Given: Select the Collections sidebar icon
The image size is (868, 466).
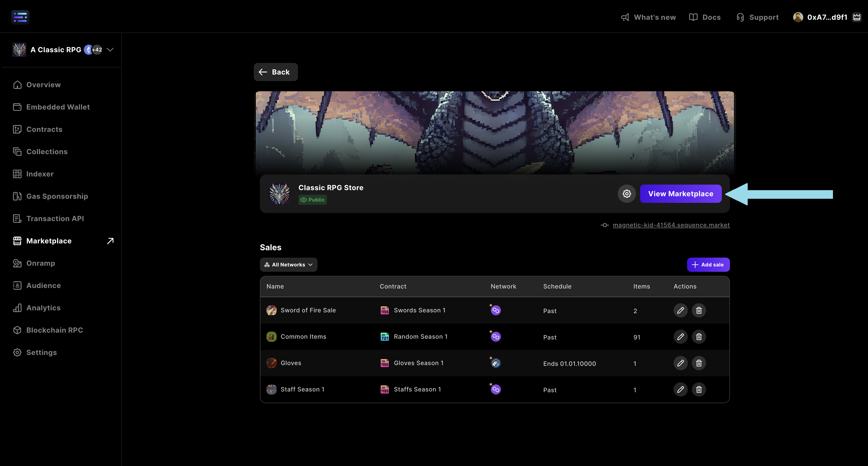Looking at the screenshot, I should coord(18,152).
